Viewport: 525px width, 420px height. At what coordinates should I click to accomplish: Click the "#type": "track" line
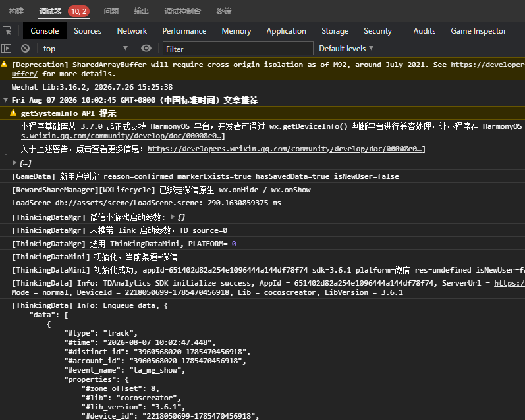[x=101, y=333]
